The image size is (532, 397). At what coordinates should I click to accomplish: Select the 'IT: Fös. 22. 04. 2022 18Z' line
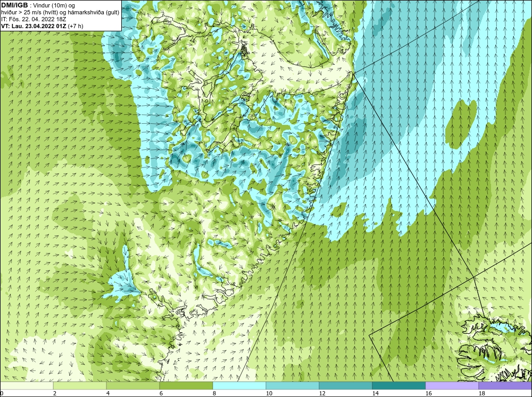tap(34, 19)
